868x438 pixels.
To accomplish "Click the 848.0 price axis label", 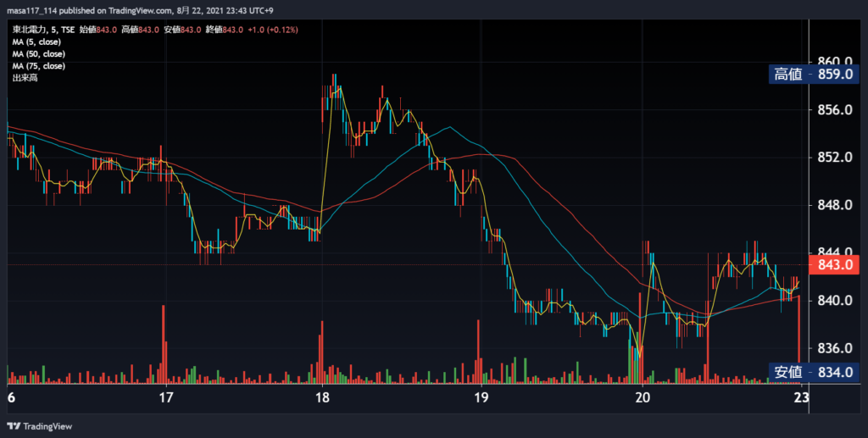I will [835, 205].
